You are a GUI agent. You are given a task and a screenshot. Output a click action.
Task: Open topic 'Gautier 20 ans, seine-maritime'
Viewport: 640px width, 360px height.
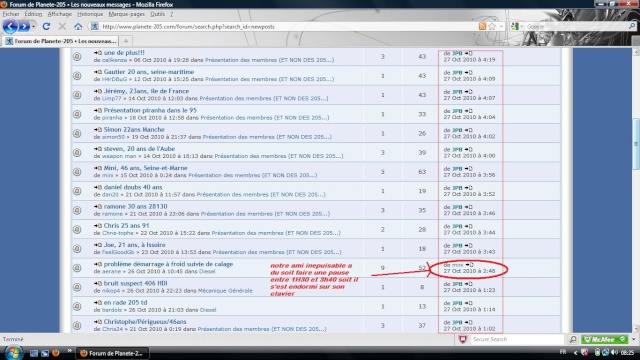click(x=149, y=72)
